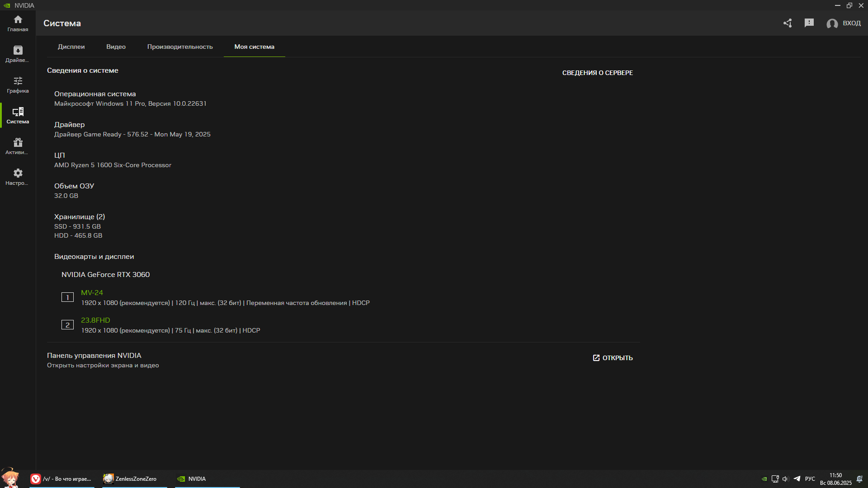Switch to the Производительность tab
Viewport: 868px width, 488px height.
[x=180, y=47]
